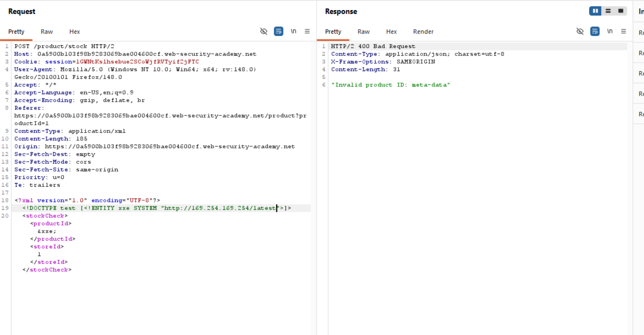Switch Request view to Pretty tab
Viewport: 644px width, 335px height.
pos(16,32)
